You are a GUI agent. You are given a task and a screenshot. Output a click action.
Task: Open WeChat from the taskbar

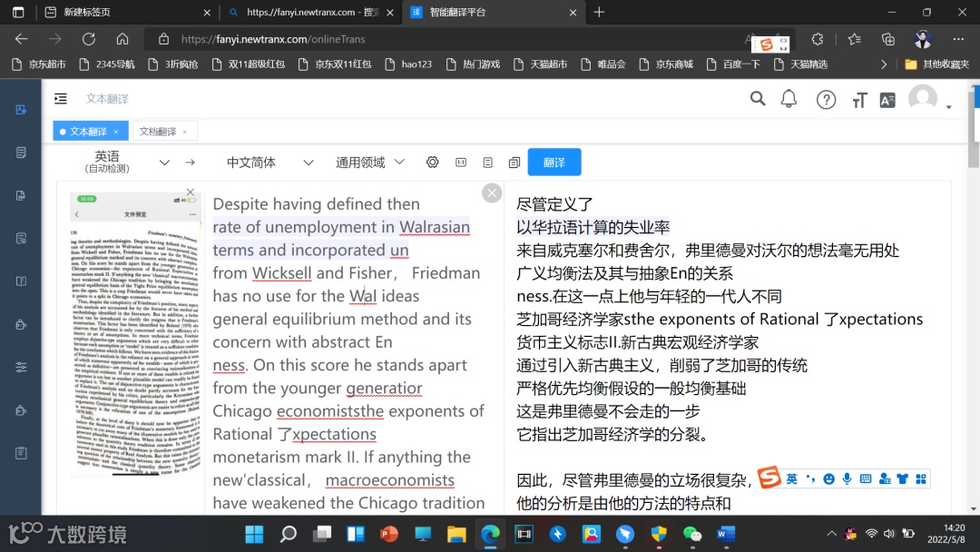pyautogui.click(x=691, y=534)
